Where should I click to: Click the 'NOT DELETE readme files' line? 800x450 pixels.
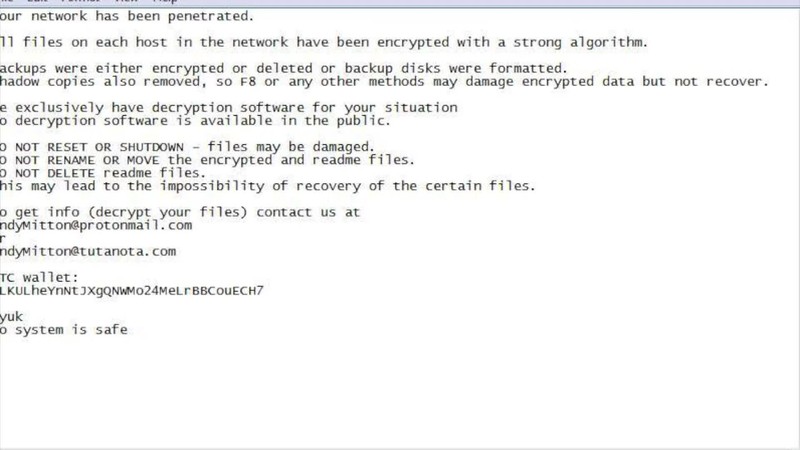click(x=103, y=173)
